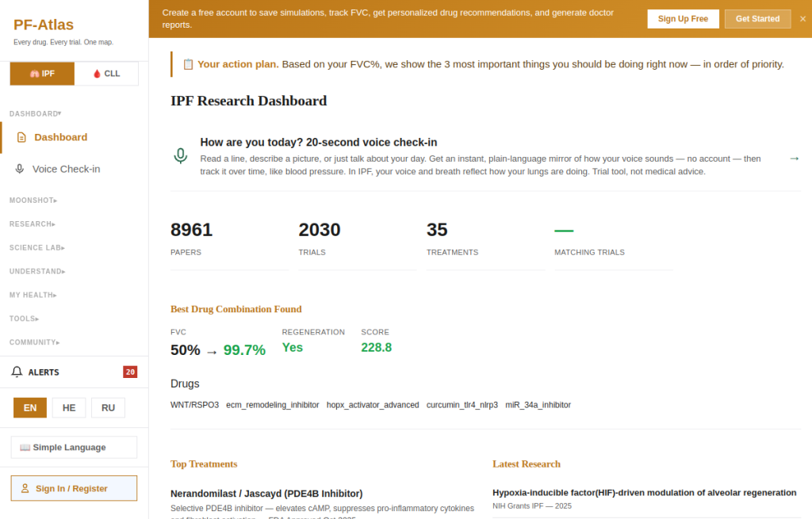This screenshot has height=519, width=812.
Task: Click the arrow at right of voice check-in card
Action: (795, 158)
